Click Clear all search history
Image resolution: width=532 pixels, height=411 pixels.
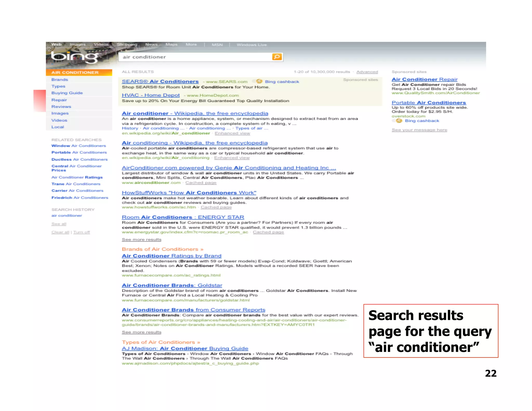point(60,232)
